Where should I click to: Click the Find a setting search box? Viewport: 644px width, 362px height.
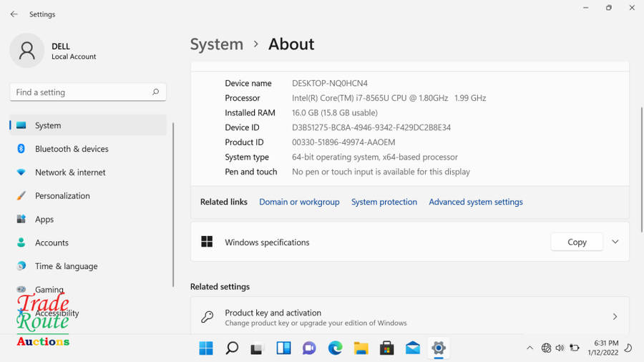[79, 92]
